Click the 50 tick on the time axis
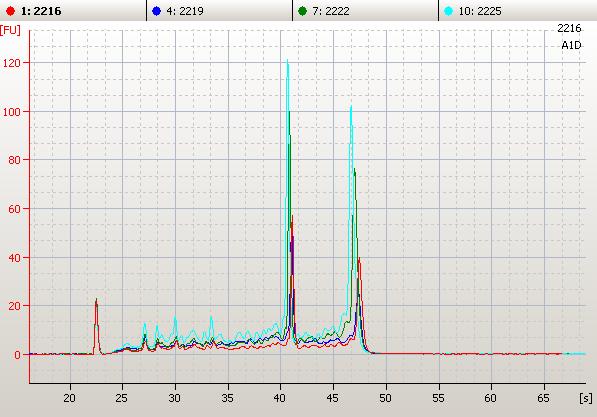Viewport: 597px width, 417px height. click(x=385, y=398)
